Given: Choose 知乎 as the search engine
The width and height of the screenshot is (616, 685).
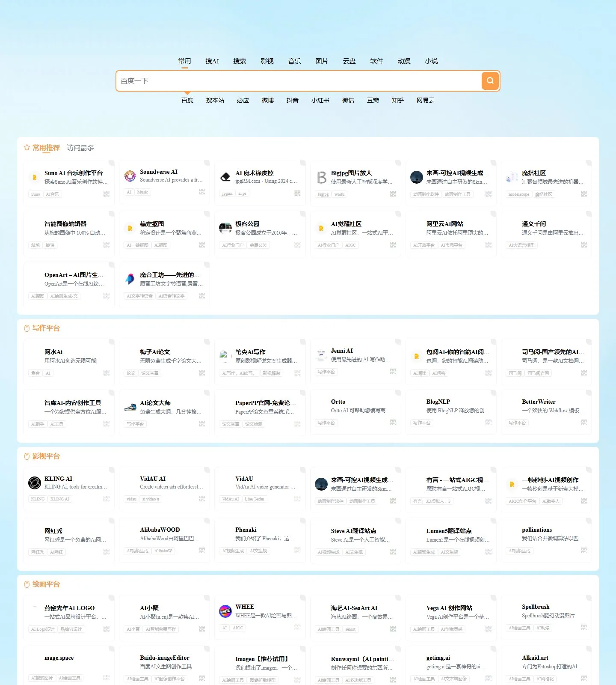Looking at the screenshot, I should (x=398, y=100).
